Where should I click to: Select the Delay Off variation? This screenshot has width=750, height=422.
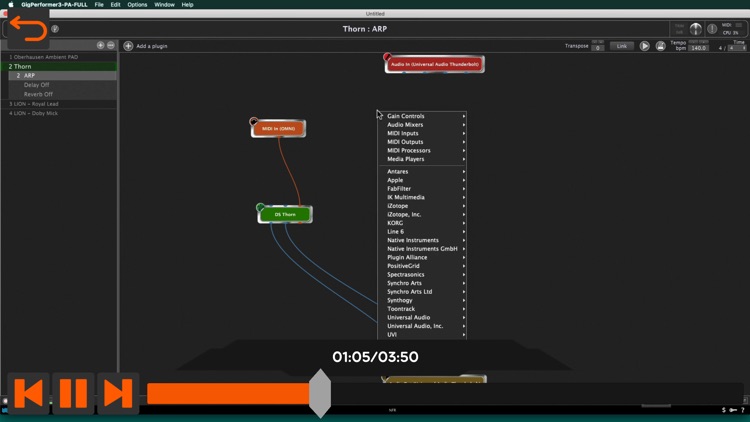pyautogui.click(x=63, y=85)
